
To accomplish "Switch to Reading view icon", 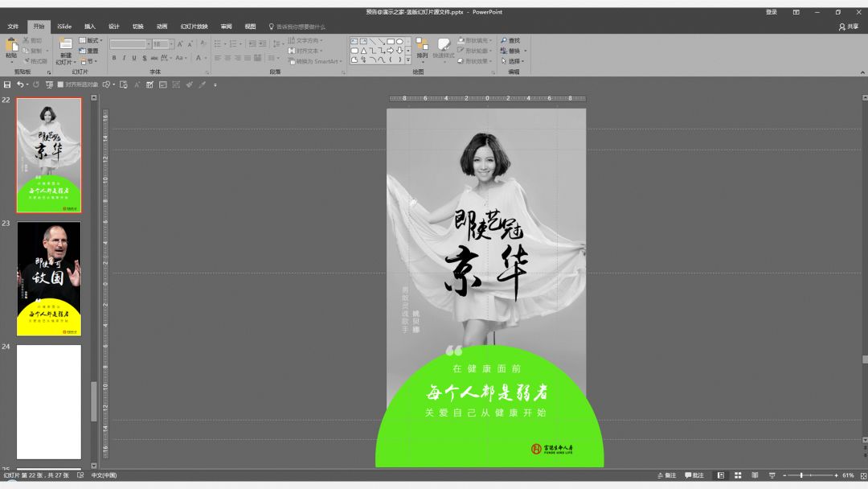I will tap(755, 475).
